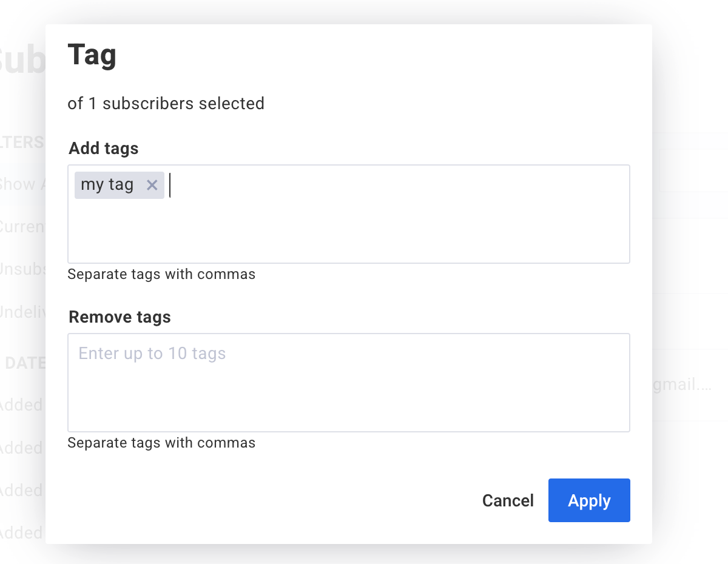728x564 pixels.
Task: Cancel the Tag dialog
Action: [508, 500]
